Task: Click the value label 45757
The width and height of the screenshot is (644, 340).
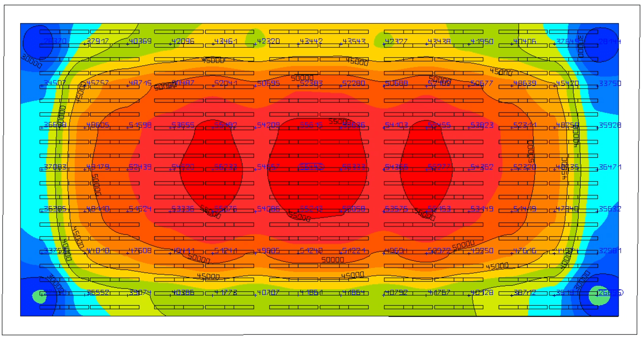Action: 97,83
